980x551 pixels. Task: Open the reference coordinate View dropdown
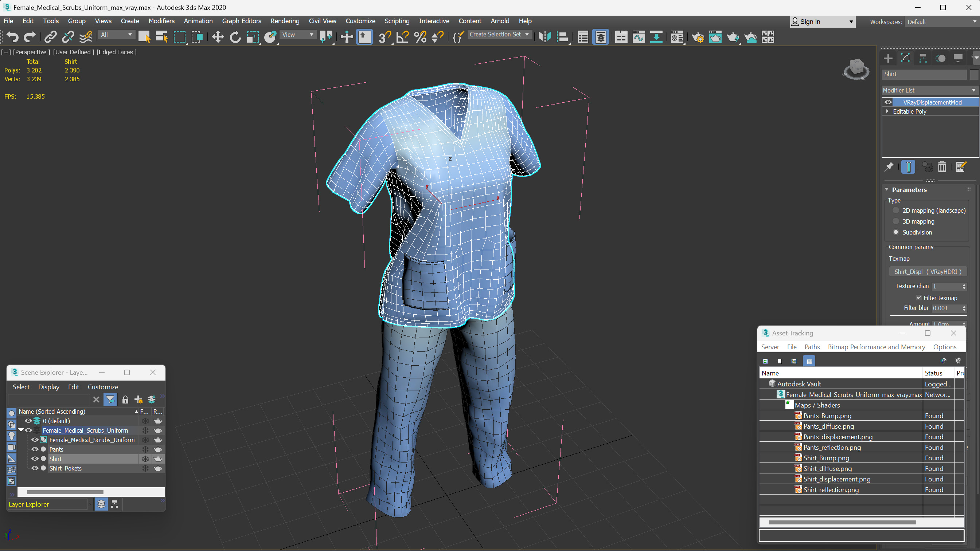298,35
